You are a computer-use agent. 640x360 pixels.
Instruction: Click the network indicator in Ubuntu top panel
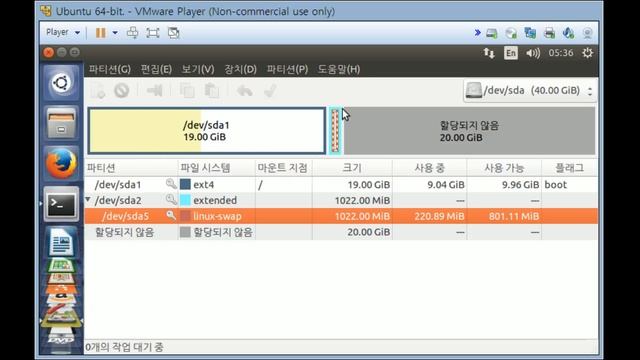[489, 53]
